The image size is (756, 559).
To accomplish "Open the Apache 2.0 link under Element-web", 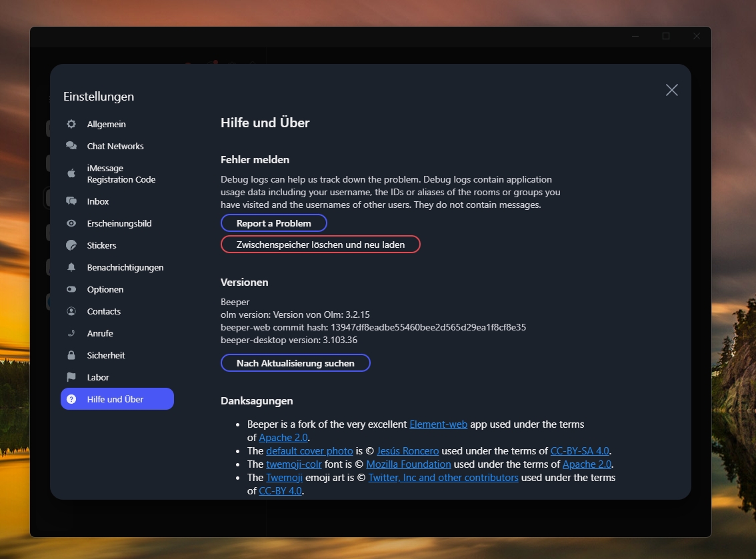I will coord(283,438).
